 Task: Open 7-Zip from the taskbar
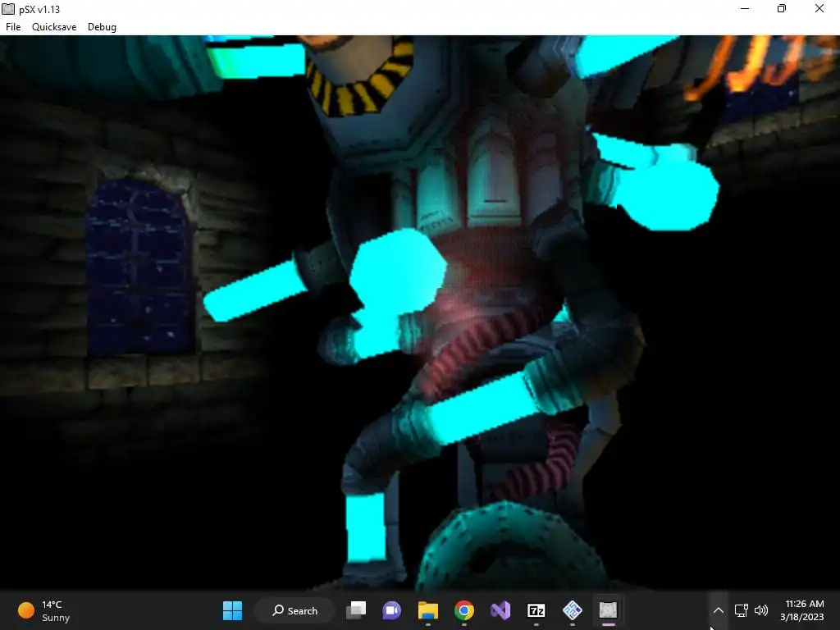pyautogui.click(x=536, y=610)
